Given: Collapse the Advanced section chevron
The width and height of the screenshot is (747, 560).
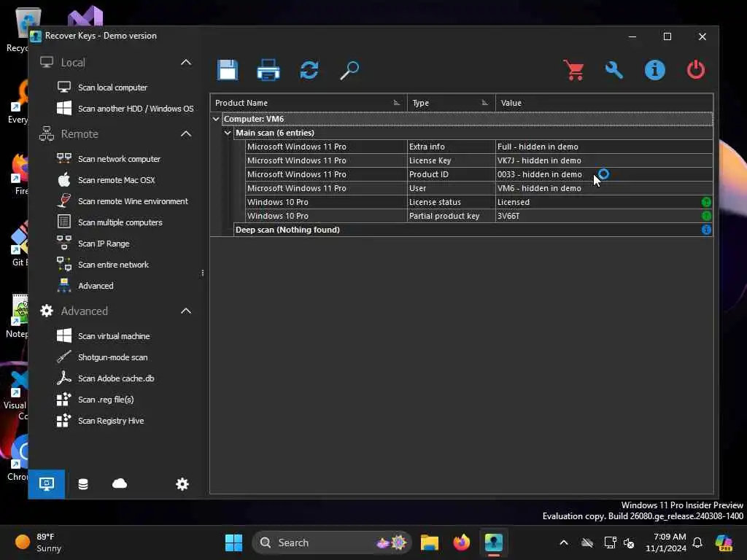Looking at the screenshot, I should click(186, 311).
